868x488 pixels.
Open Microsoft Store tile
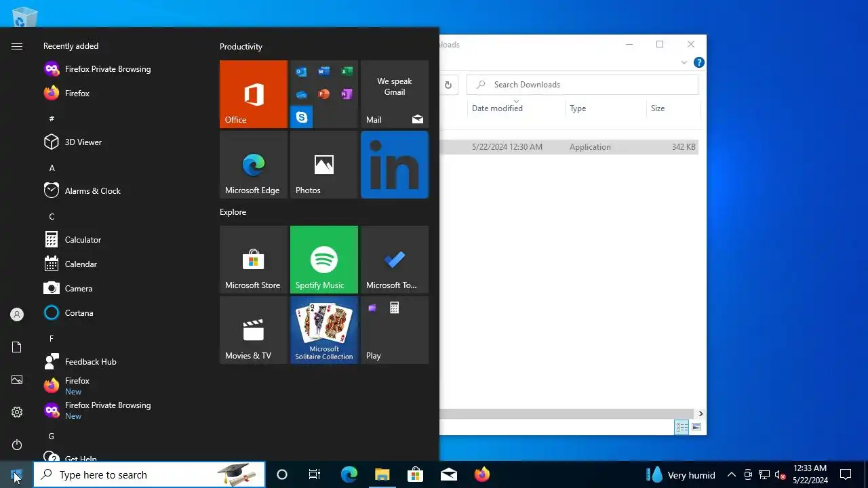tap(254, 260)
